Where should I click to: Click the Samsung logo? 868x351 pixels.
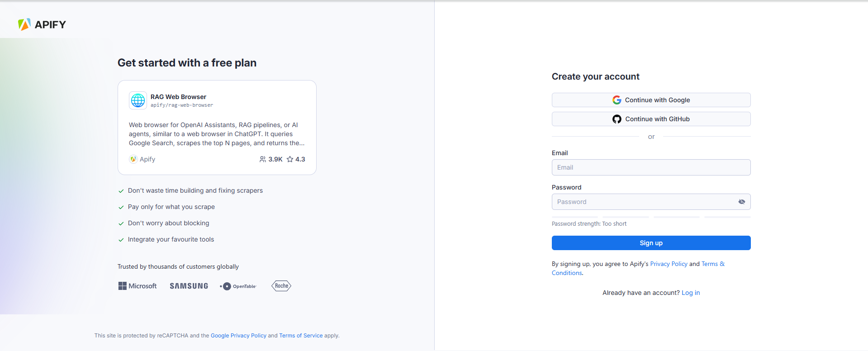point(189,286)
